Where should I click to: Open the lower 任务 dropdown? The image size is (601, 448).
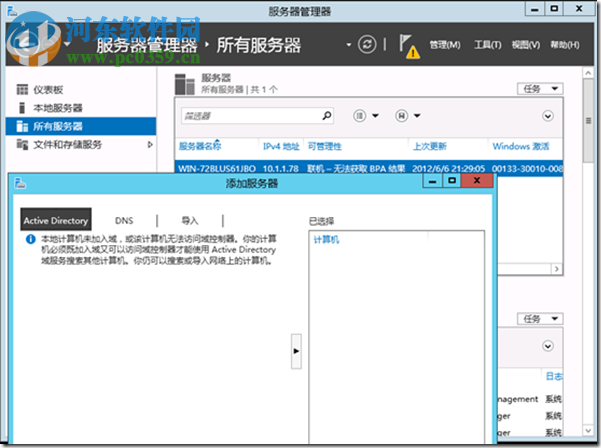540,318
